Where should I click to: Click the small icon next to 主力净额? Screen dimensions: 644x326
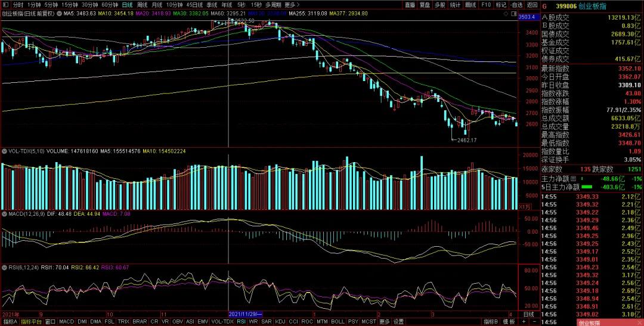(x=574, y=179)
